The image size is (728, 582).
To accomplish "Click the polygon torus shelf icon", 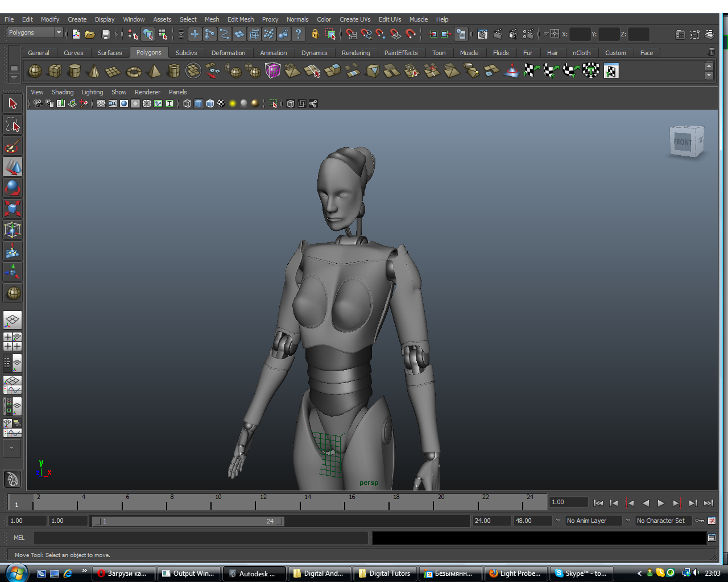I will coord(134,72).
